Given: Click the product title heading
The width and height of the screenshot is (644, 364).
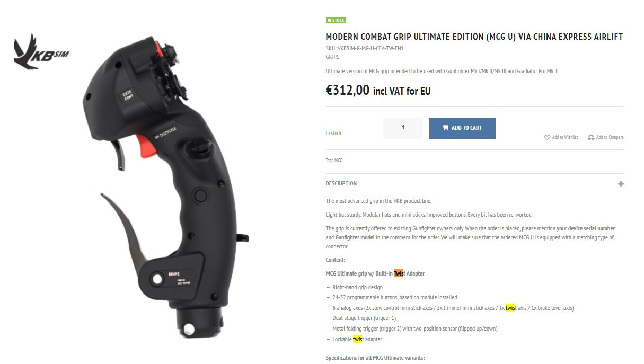Looking at the screenshot, I should [474, 37].
